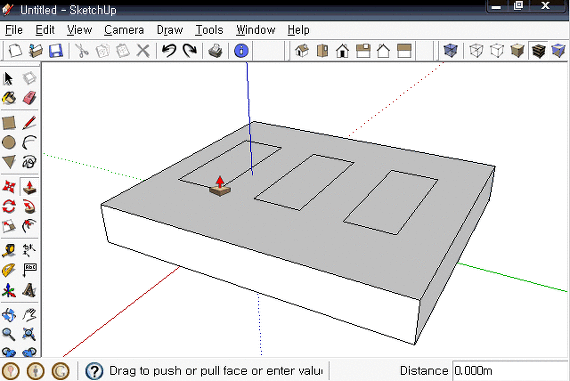
Task: Pick the Line pencil tool
Action: click(x=29, y=123)
